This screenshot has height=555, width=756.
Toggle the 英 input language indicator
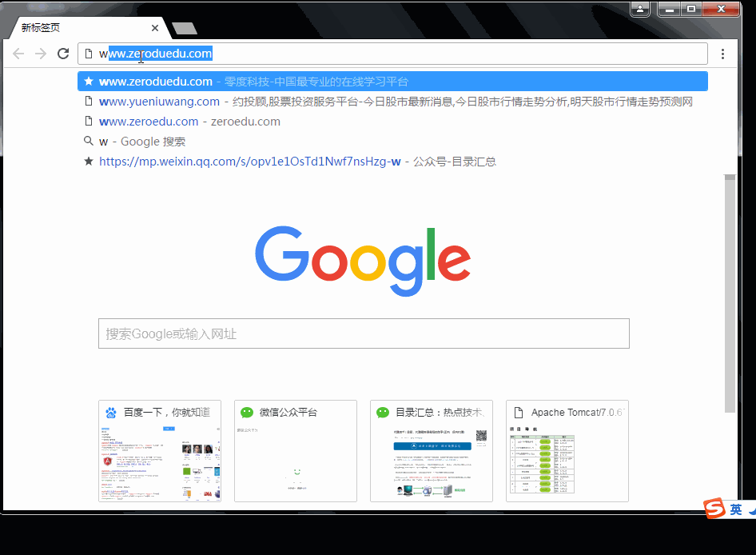click(x=736, y=509)
